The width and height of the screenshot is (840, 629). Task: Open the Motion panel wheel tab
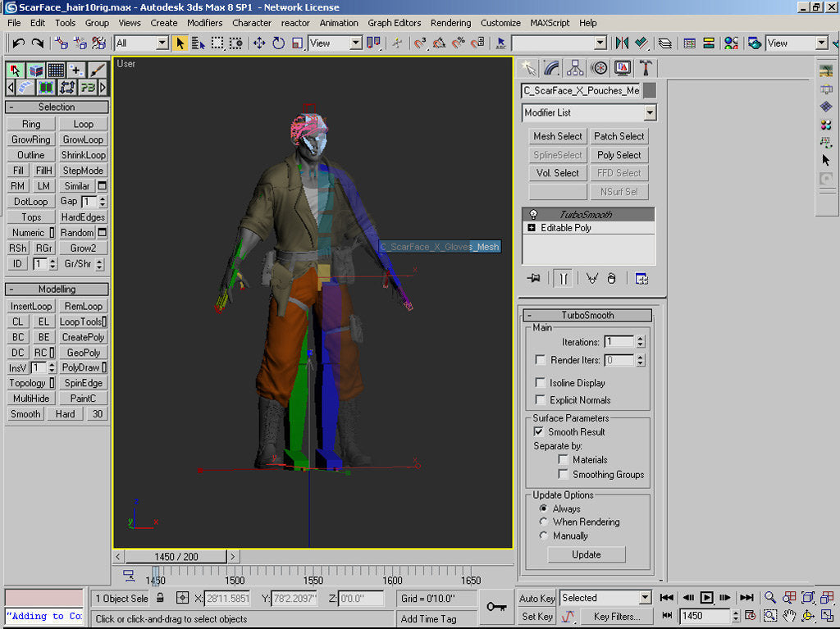click(x=599, y=68)
